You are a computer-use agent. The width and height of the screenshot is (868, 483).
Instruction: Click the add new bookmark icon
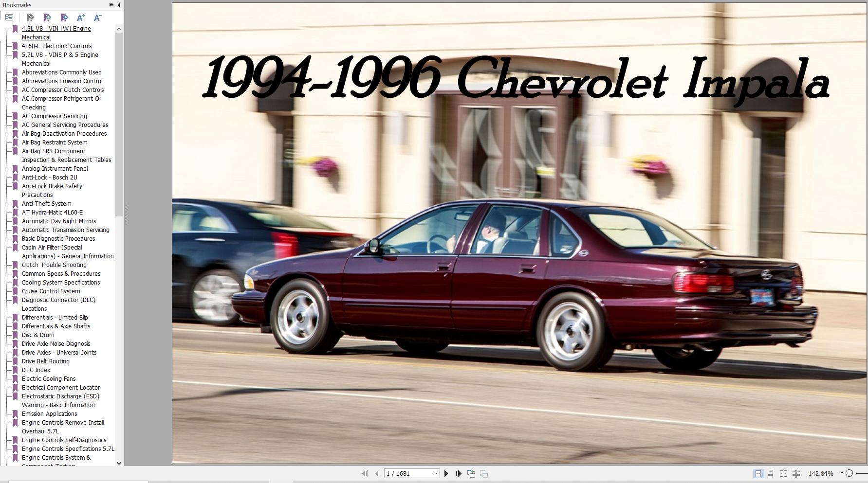47,18
